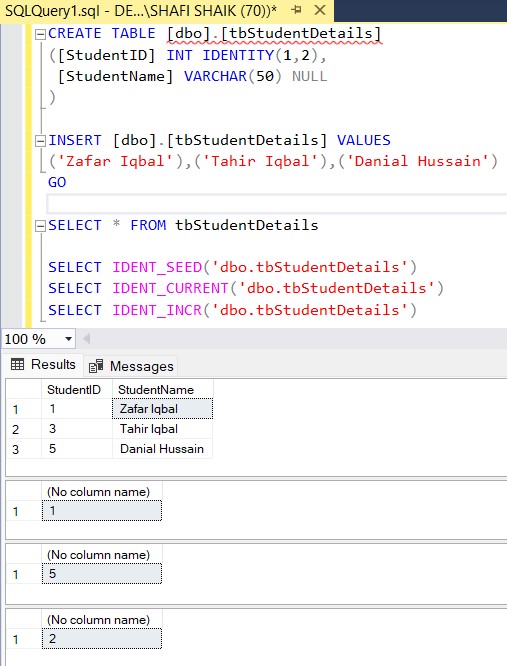507x666 pixels.
Task: Select the Tahir Iqbal cell
Action: click(163, 429)
